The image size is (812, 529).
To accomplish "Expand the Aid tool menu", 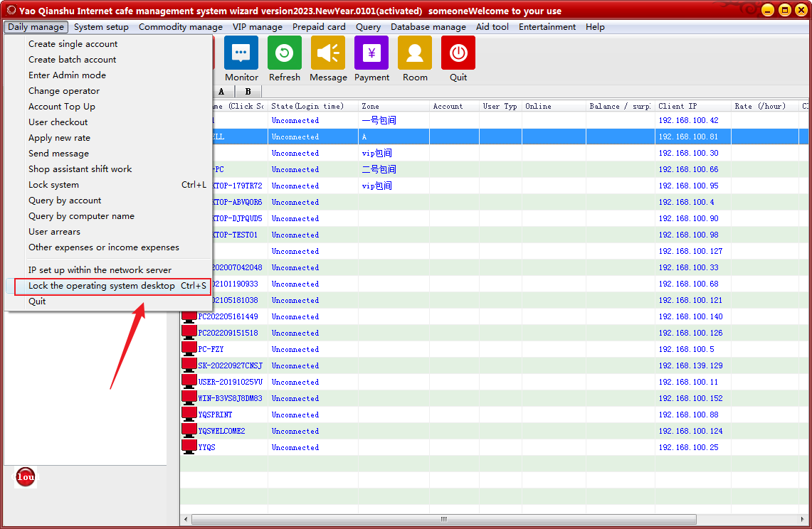I will 492,27.
